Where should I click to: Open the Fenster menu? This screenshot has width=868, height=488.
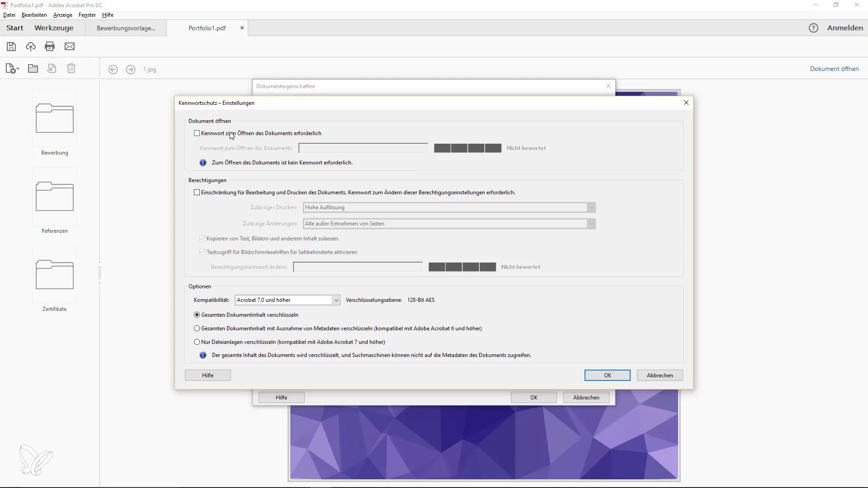coord(87,15)
